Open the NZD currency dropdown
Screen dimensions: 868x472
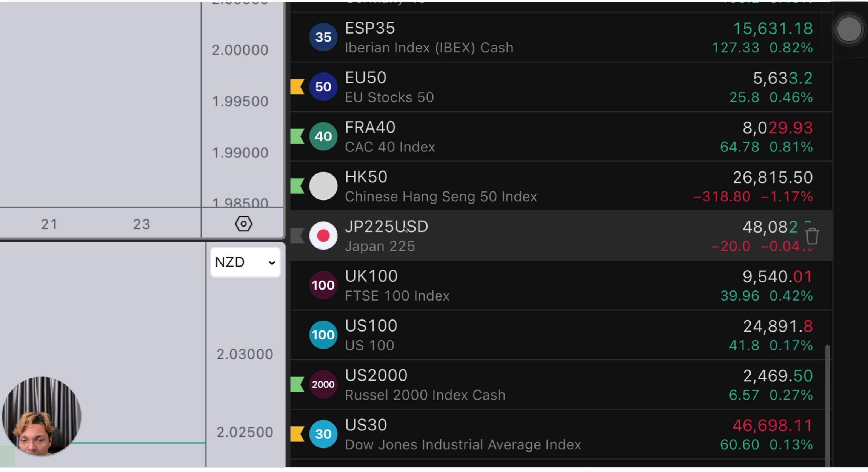[245, 262]
